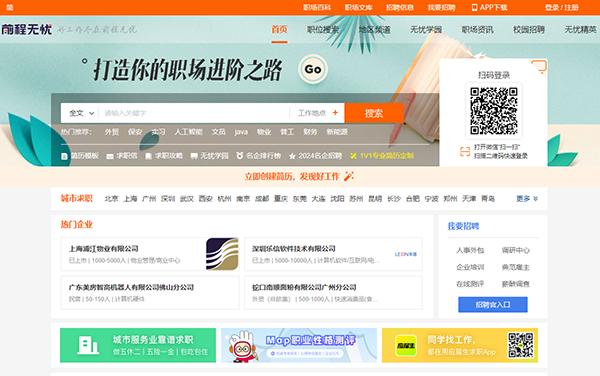Choose city 青岛
Viewport: 600px width, 376px height.
coord(488,199)
